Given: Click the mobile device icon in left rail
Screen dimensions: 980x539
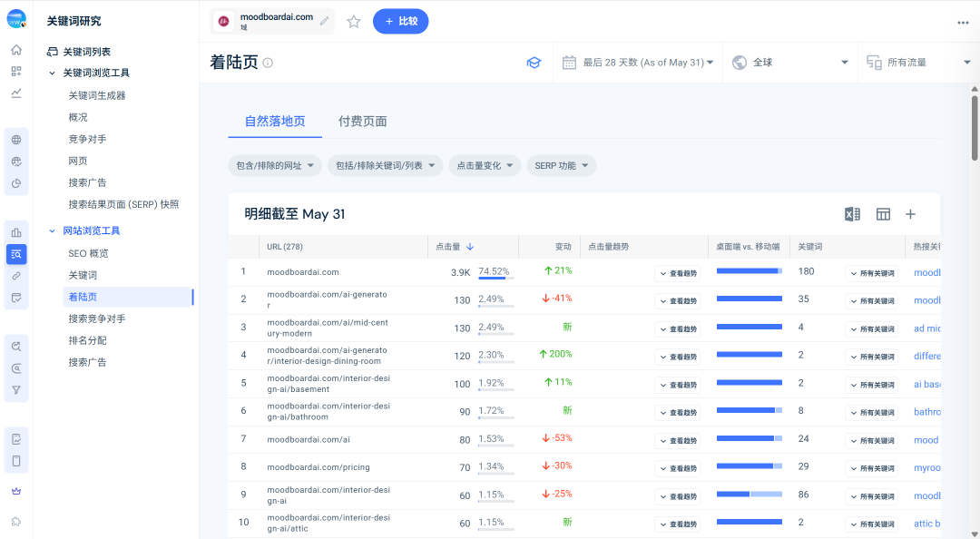Looking at the screenshot, I should (16, 461).
